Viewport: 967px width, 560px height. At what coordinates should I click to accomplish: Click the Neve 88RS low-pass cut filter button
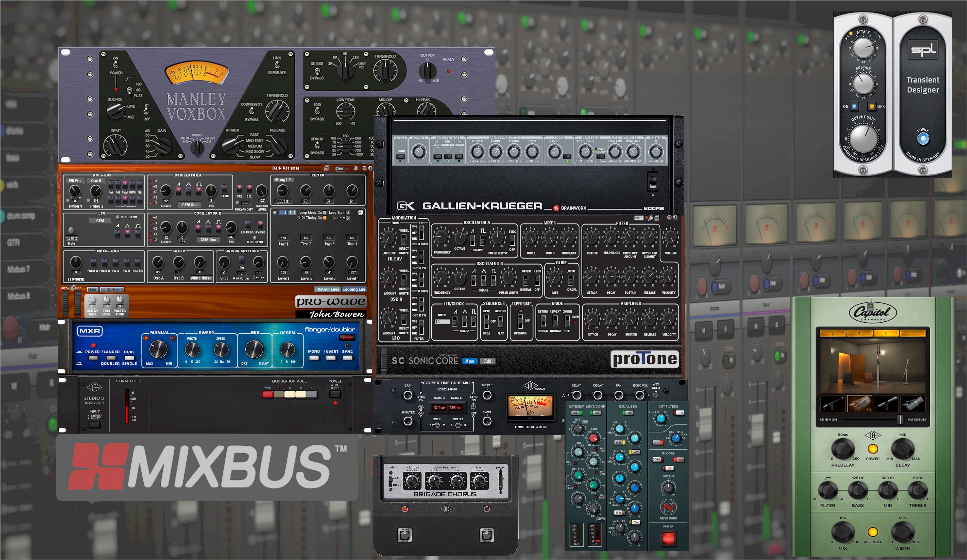679,413
